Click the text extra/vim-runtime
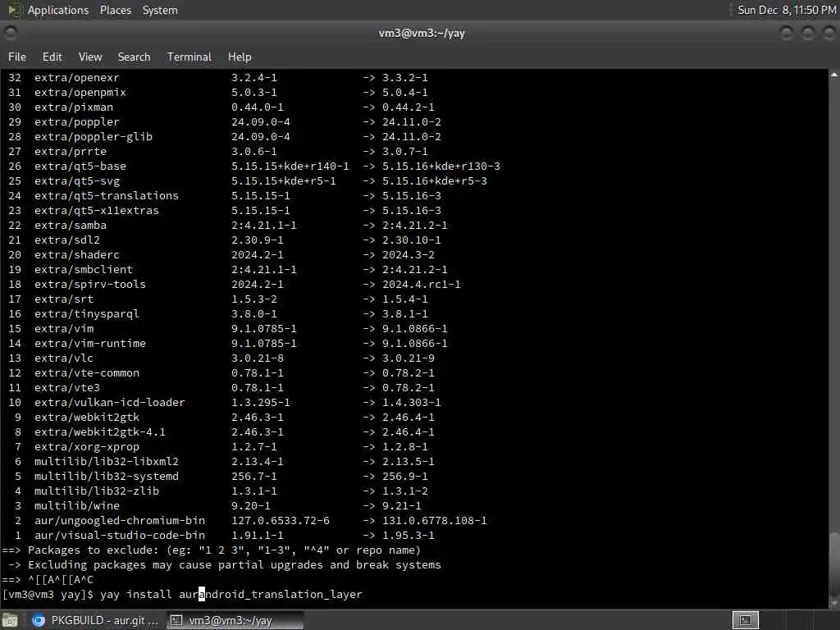The image size is (840, 630). [90, 344]
